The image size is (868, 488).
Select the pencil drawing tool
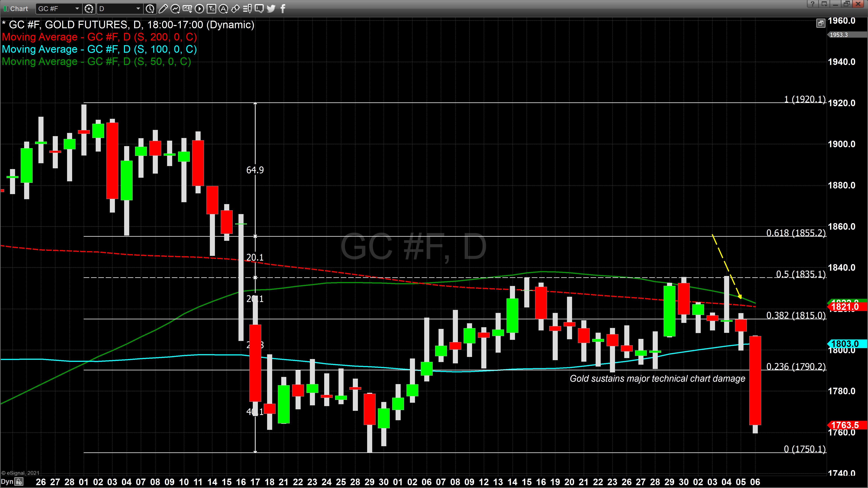163,9
